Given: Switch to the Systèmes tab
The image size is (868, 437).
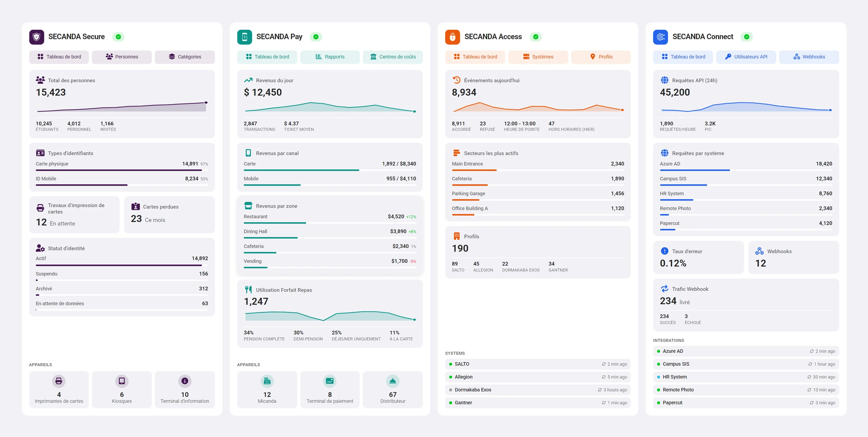Looking at the screenshot, I should click(538, 57).
